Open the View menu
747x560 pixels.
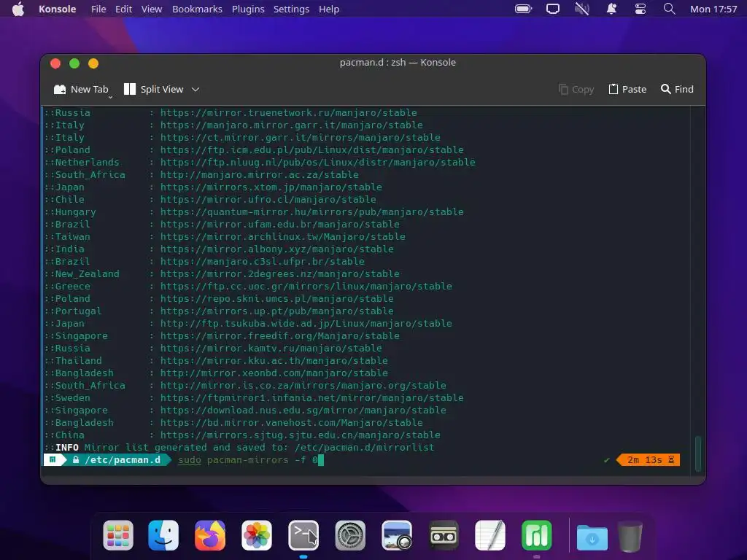click(152, 9)
